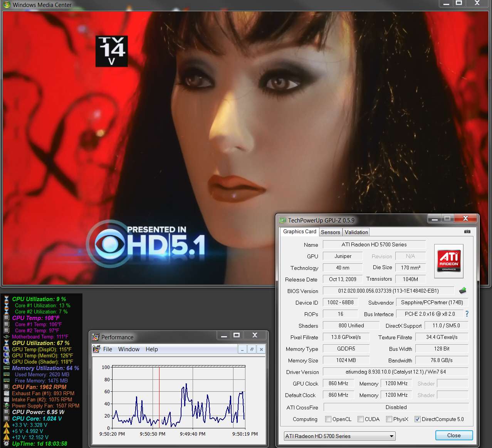Enable the OpenCL checkbox
The width and height of the screenshot is (492, 448).
coord(328,419)
